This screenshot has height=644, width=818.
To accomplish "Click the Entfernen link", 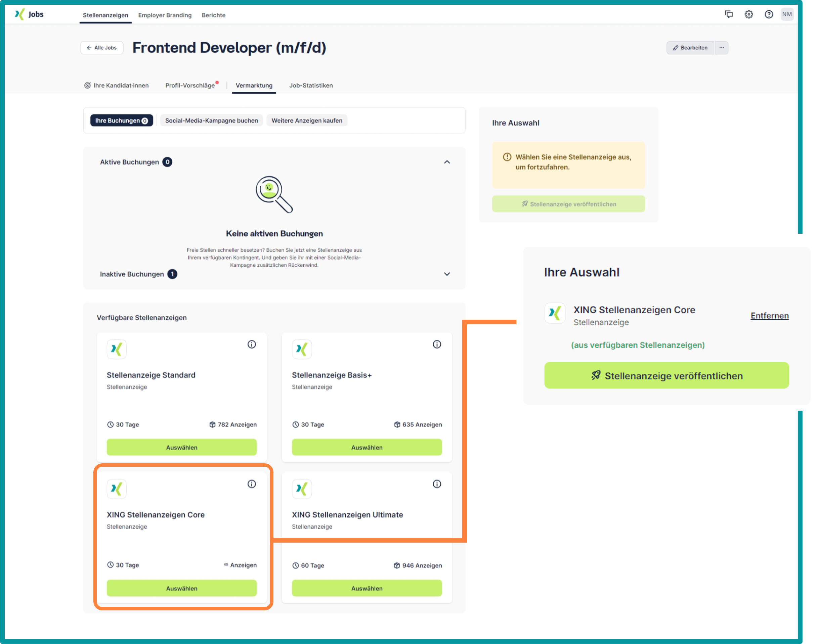I will click(769, 316).
